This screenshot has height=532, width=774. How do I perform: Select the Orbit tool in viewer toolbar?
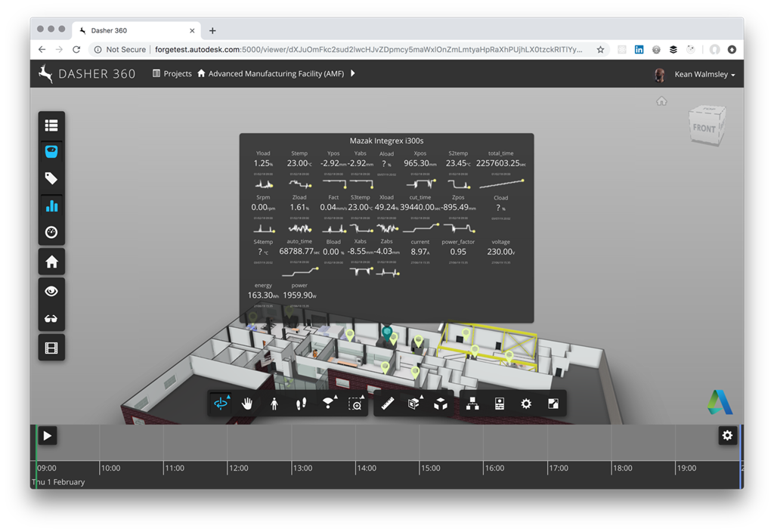221,404
